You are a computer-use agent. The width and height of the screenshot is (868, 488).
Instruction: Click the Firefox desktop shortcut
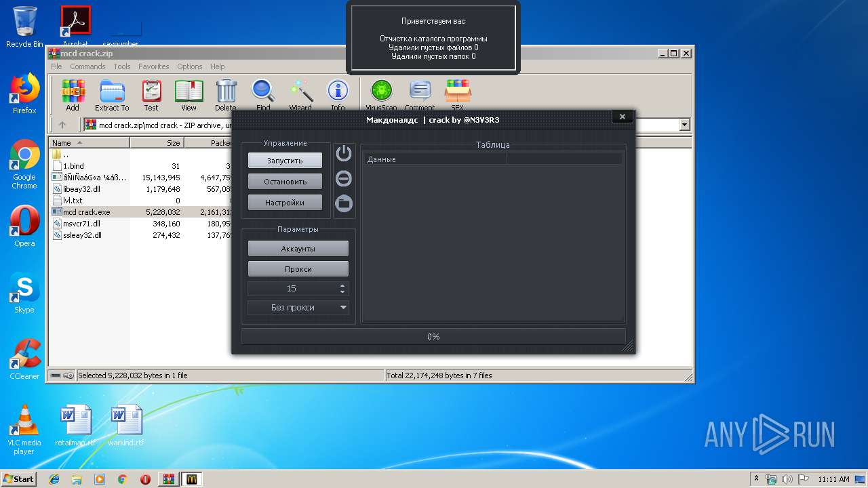coord(24,94)
